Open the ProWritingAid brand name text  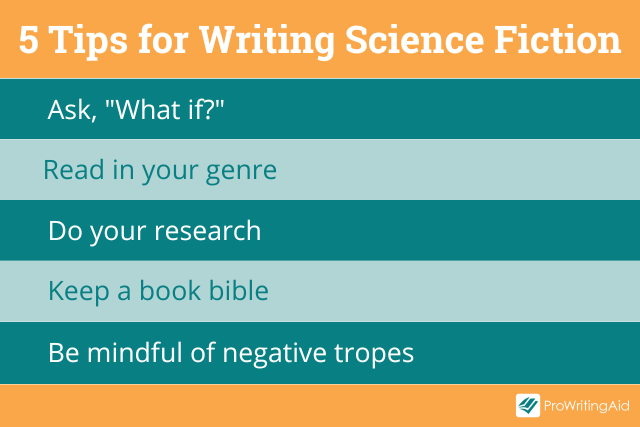tap(587, 406)
